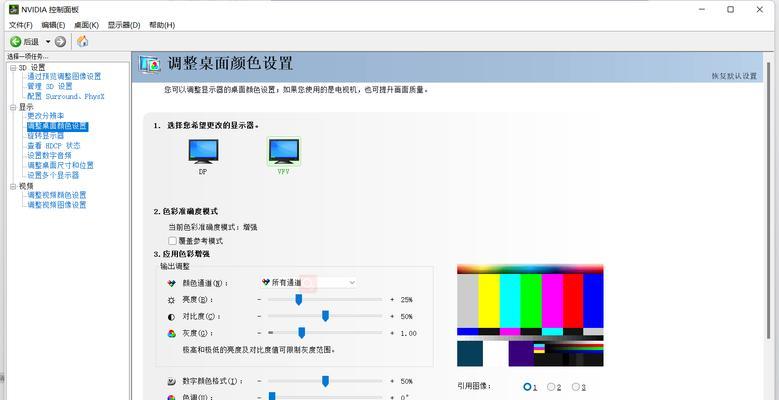779x400 pixels.
Task: Open 管理 3D 设置 in the tree
Action: 50,86
